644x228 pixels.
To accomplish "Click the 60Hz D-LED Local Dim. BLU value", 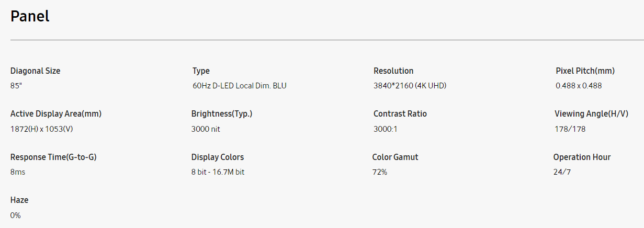I will pos(240,86).
